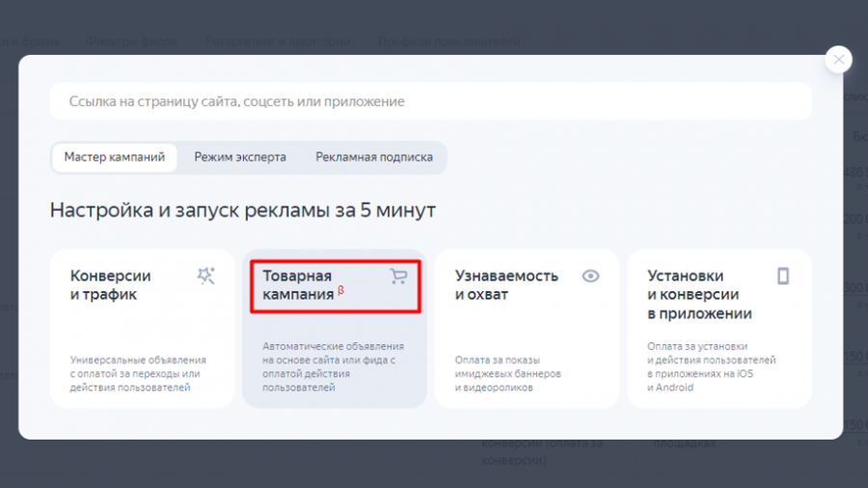Click the eye icon on Узнаваемость card
The width and height of the screenshot is (868, 488).
click(x=590, y=276)
